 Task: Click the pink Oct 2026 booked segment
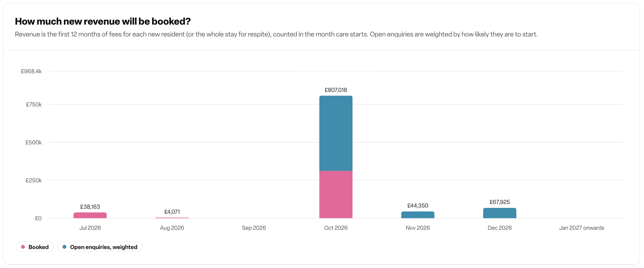[x=336, y=194]
